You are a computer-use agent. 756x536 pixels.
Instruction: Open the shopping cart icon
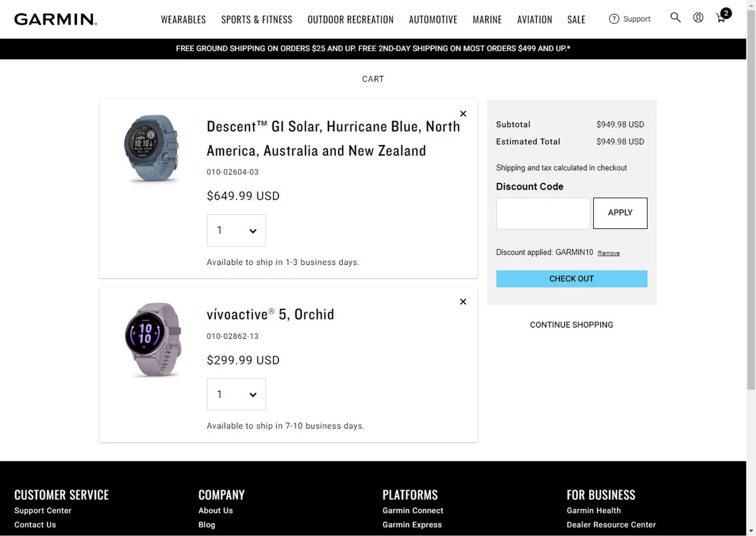(x=721, y=18)
